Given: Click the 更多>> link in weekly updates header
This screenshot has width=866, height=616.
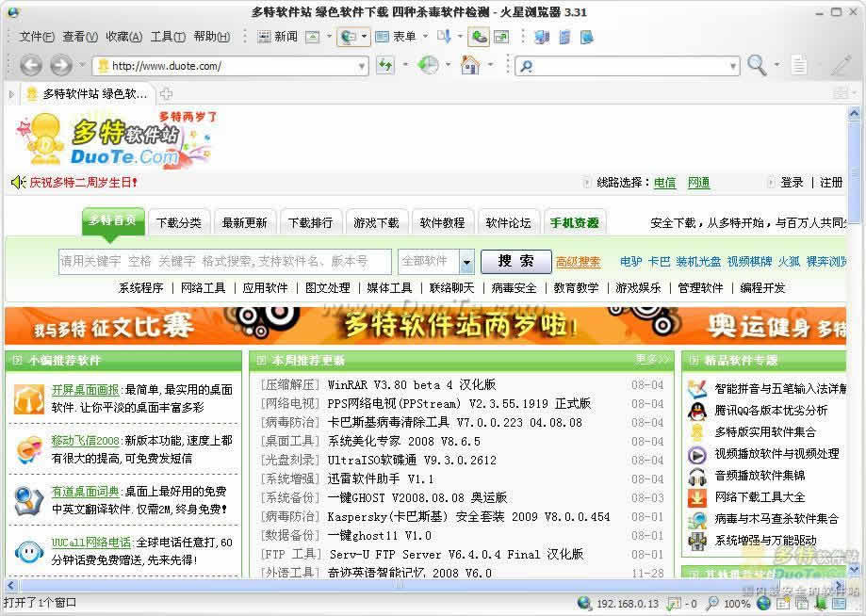Looking at the screenshot, I should [652, 360].
